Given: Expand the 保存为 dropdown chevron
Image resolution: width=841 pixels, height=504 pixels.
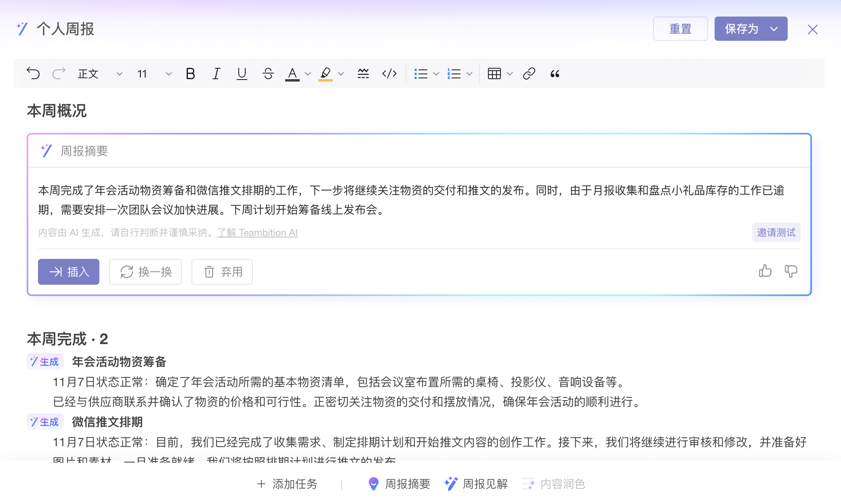Looking at the screenshot, I should click(x=774, y=29).
